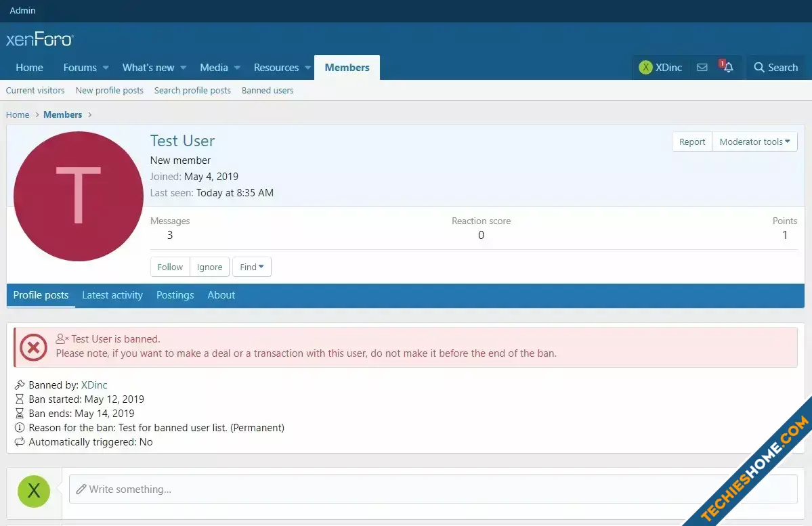Image resolution: width=812 pixels, height=526 pixels.
Task: Open the Banned users link
Action: coord(268,91)
